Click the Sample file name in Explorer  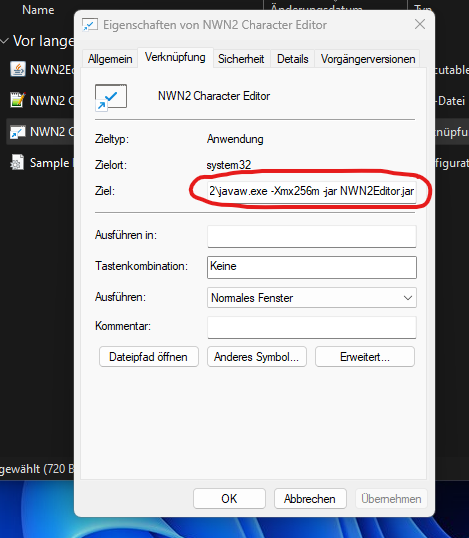pyautogui.click(x=51, y=163)
